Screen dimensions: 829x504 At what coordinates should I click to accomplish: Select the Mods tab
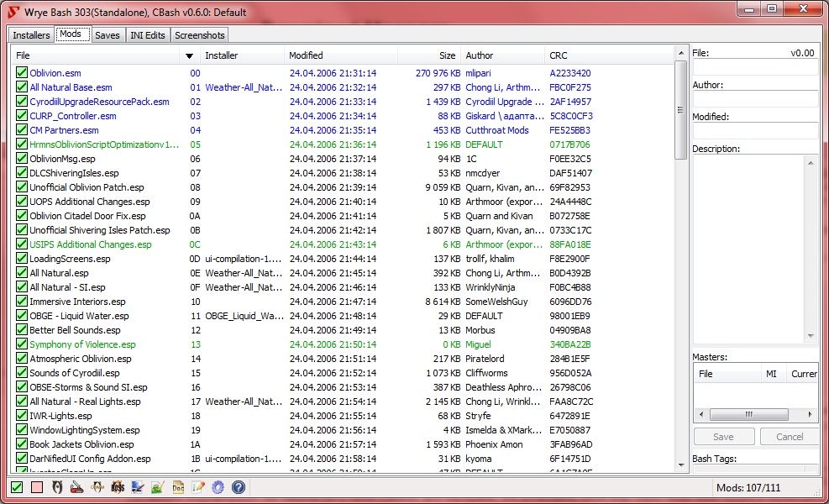click(x=71, y=34)
